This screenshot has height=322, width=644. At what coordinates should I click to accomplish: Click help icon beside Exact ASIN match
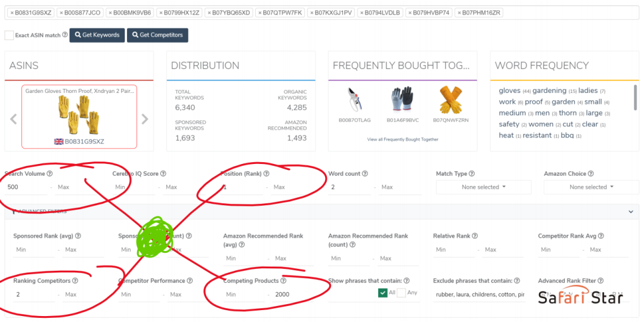pyautogui.click(x=64, y=35)
